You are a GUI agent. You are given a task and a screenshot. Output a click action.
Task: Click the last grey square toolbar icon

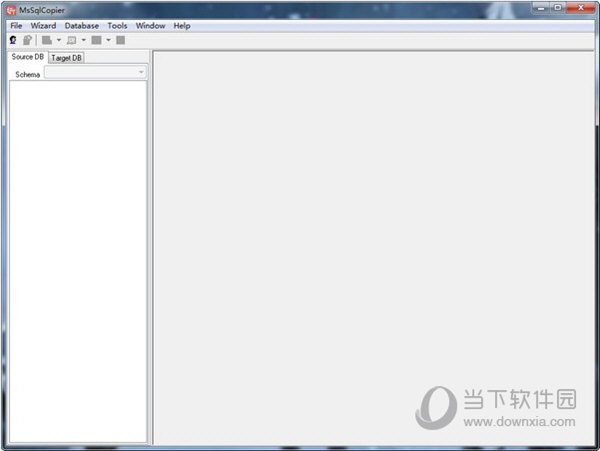point(121,40)
